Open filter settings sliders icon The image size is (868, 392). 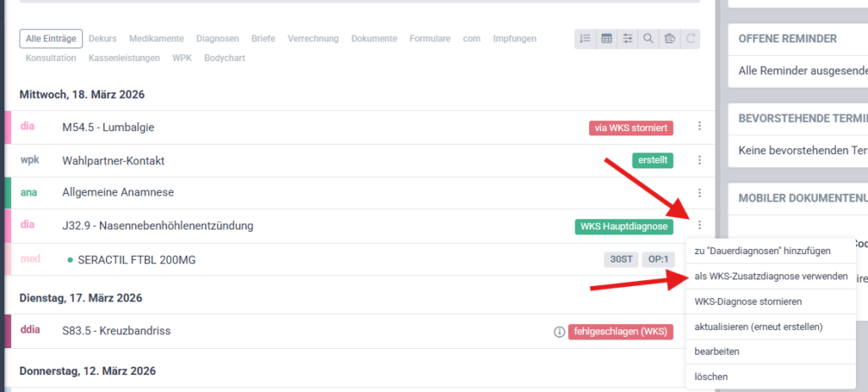tap(627, 38)
